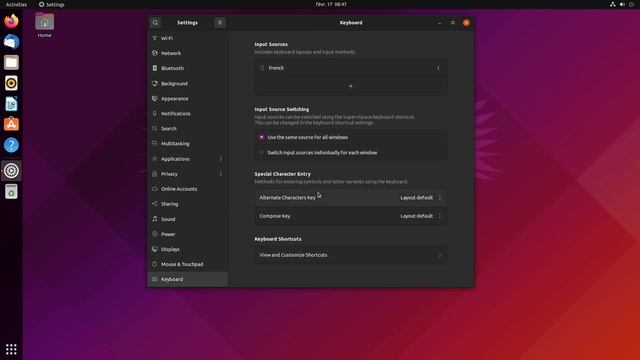
Task: Show Applications grid in the dock
Action: pos(11,349)
